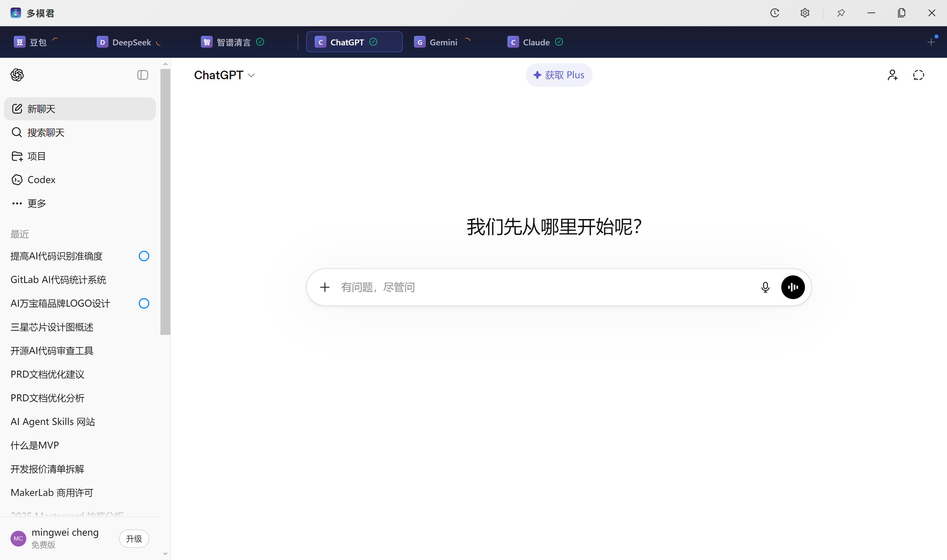The width and height of the screenshot is (947, 560).
Task: Expand the ChatGPT model selector dropdown
Action: (224, 75)
